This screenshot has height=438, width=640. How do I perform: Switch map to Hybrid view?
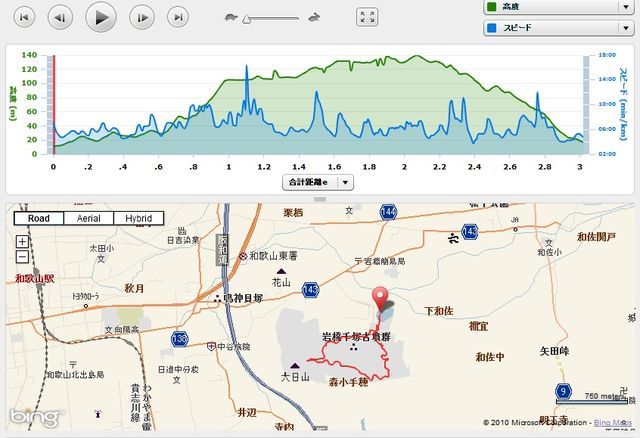pos(138,218)
